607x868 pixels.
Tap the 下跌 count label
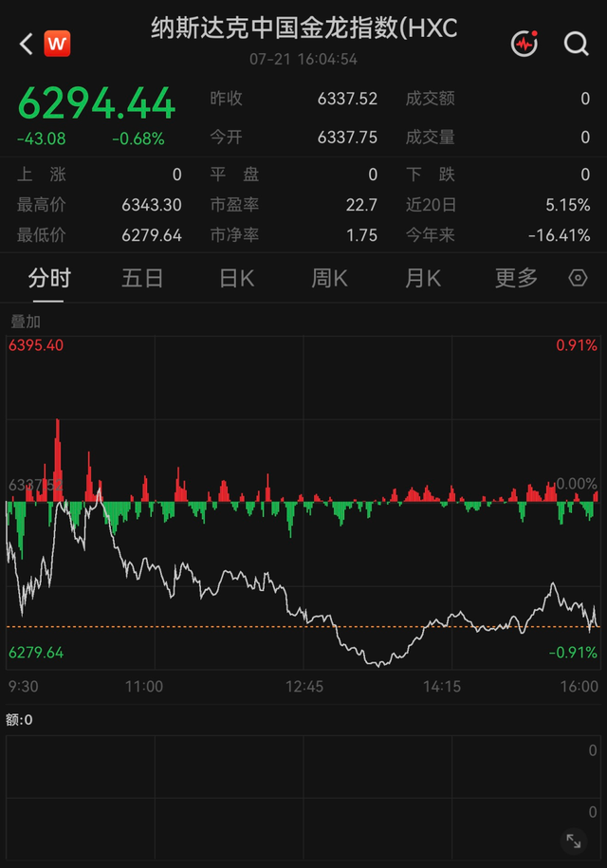coord(430,175)
